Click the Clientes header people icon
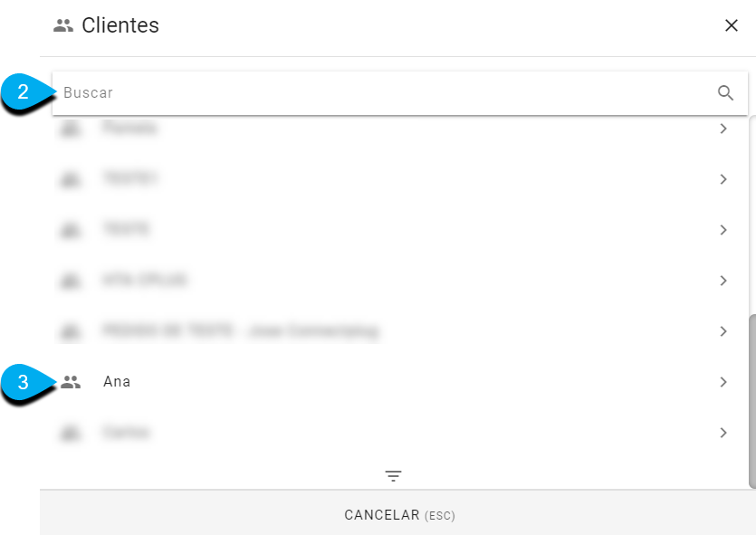The width and height of the screenshot is (756, 535). pos(63,25)
